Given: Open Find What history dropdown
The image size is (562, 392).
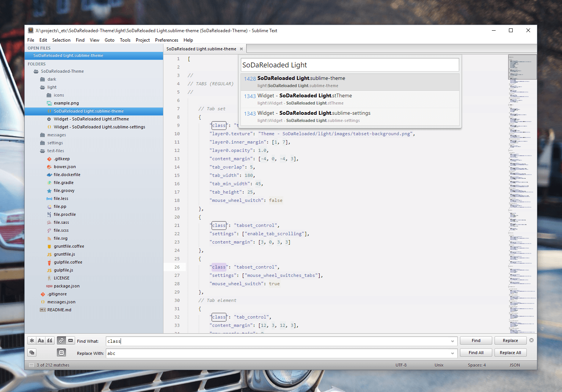Looking at the screenshot, I should point(452,341).
